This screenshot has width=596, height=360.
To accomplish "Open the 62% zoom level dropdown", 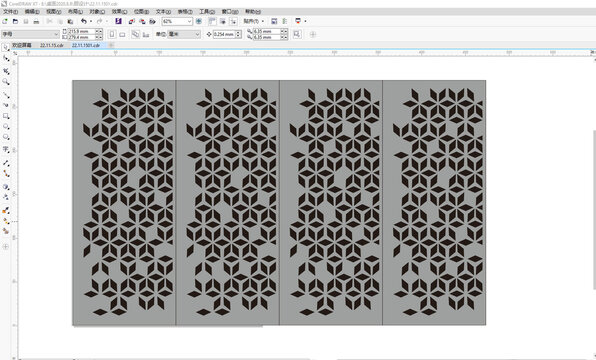I will 177,21.
